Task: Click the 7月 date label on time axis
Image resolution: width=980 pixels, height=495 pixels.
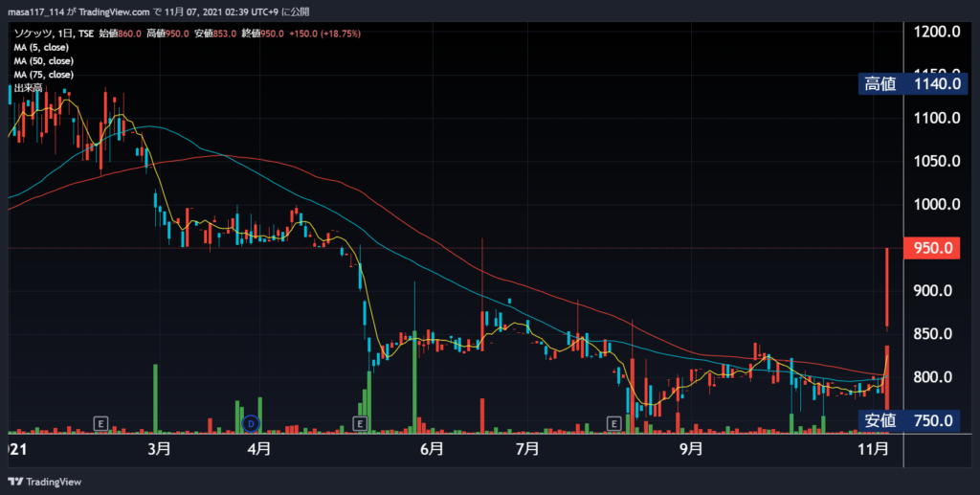Action: [x=528, y=449]
